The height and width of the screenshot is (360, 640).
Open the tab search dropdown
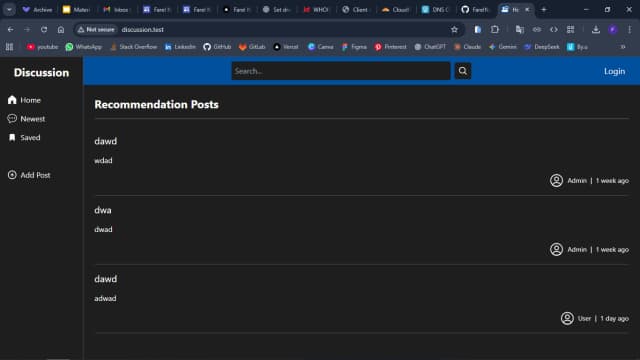[9, 9]
